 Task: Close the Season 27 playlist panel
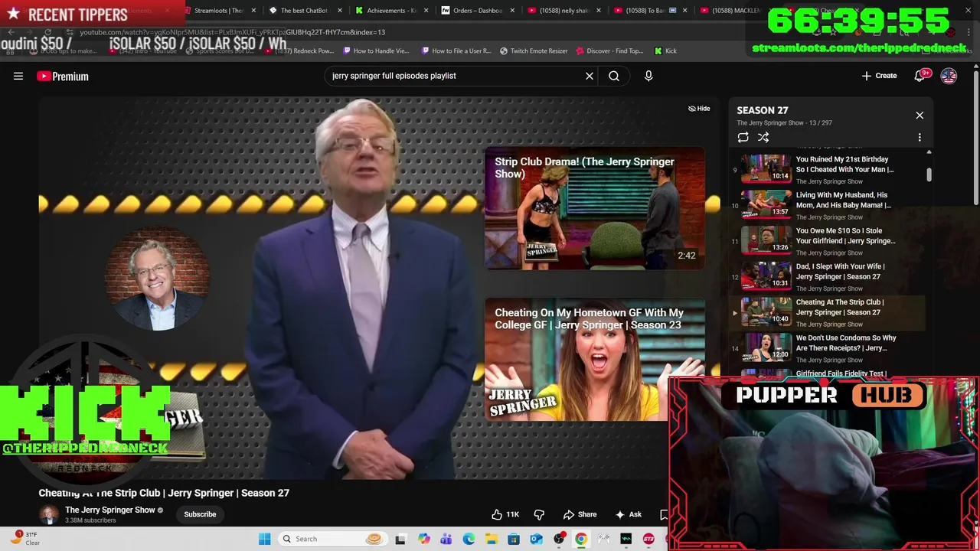[x=920, y=116]
